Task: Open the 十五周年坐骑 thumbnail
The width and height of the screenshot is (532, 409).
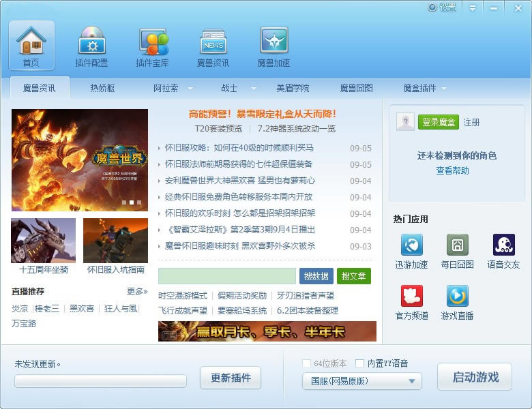Action: pos(44,241)
